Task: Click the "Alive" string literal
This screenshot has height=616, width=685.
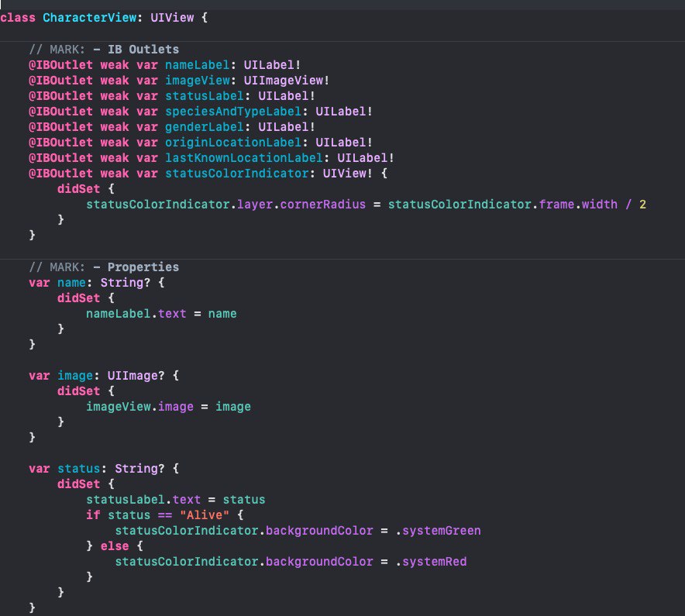Action: click(x=205, y=515)
